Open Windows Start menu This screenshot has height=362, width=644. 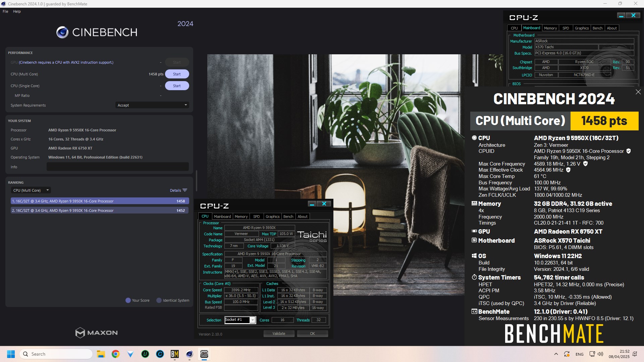click(x=11, y=354)
